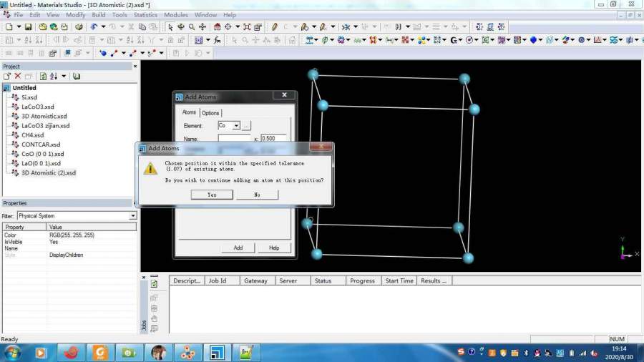Open Materials Studio from the Windows taskbar
Image resolution: width=644 pixels, height=362 pixels.
pos(215,352)
